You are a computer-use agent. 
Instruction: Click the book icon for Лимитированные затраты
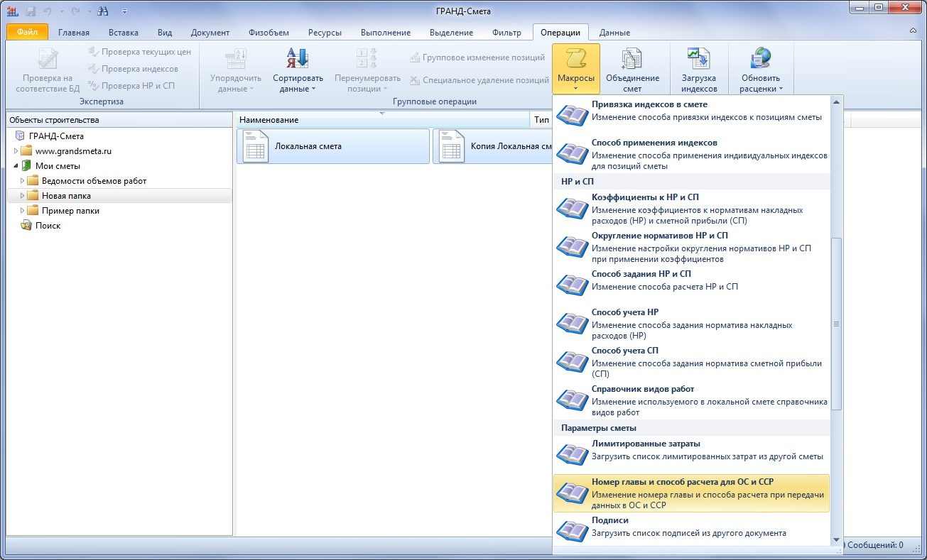tap(571, 454)
